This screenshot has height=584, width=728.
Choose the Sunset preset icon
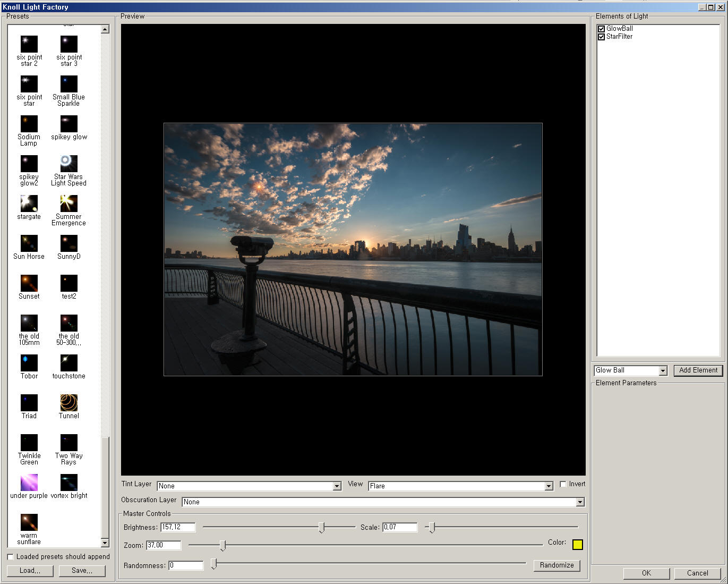pos(29,283)
